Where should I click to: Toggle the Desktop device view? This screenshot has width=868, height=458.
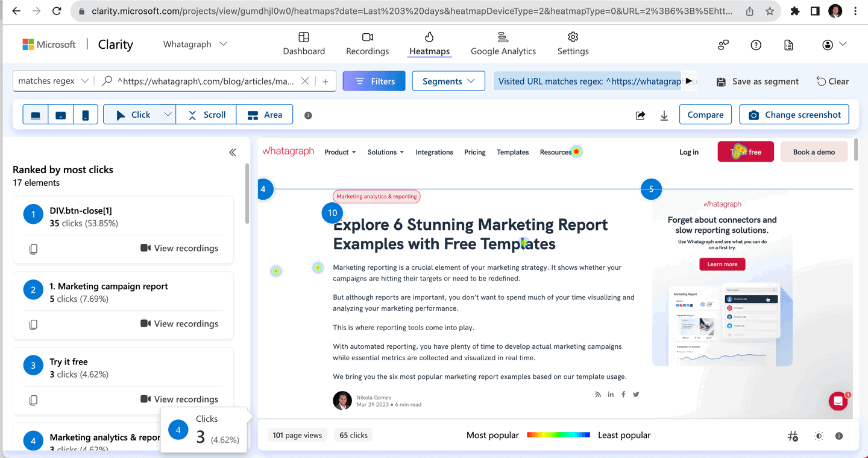[x=35, y=114]
